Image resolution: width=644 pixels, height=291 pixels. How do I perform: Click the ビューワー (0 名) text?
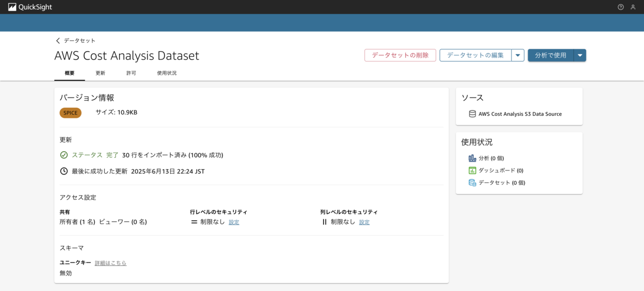tap(123, 222)
